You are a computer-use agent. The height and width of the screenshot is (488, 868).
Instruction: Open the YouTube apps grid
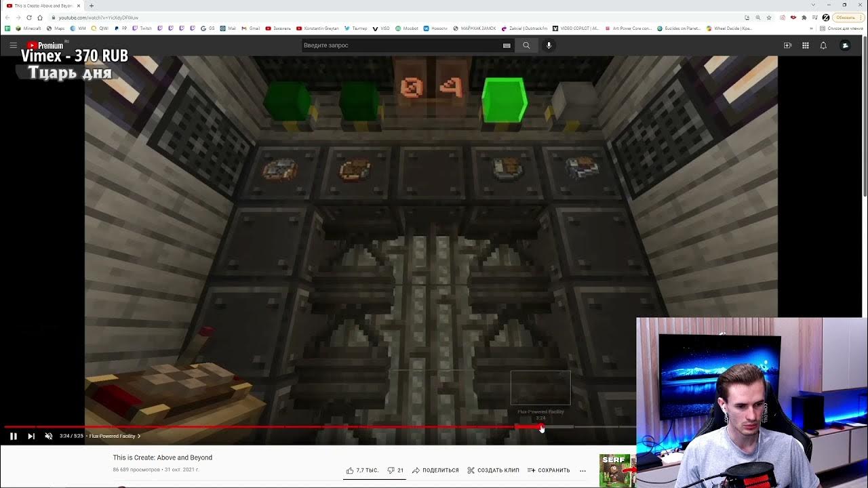click(806, 45)
